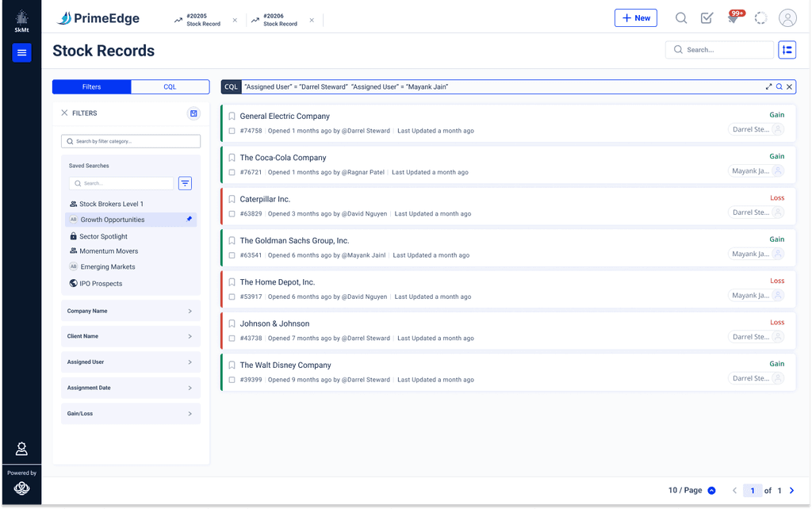Expand the CQL query editor
This screenshot has height=509, width=812.
click(768, 87)
